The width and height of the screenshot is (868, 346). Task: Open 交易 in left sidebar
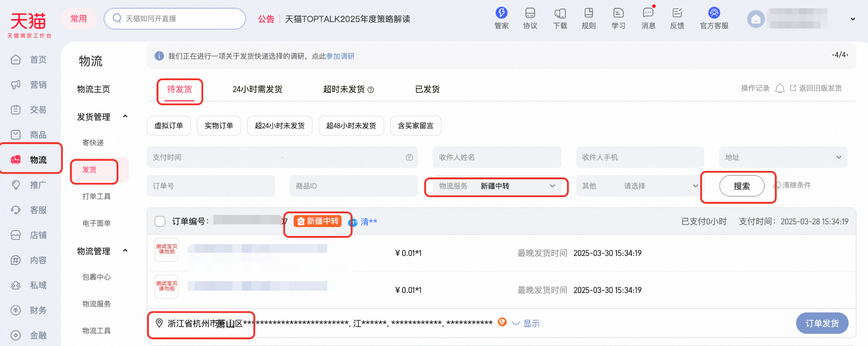[x=29, y=110]
